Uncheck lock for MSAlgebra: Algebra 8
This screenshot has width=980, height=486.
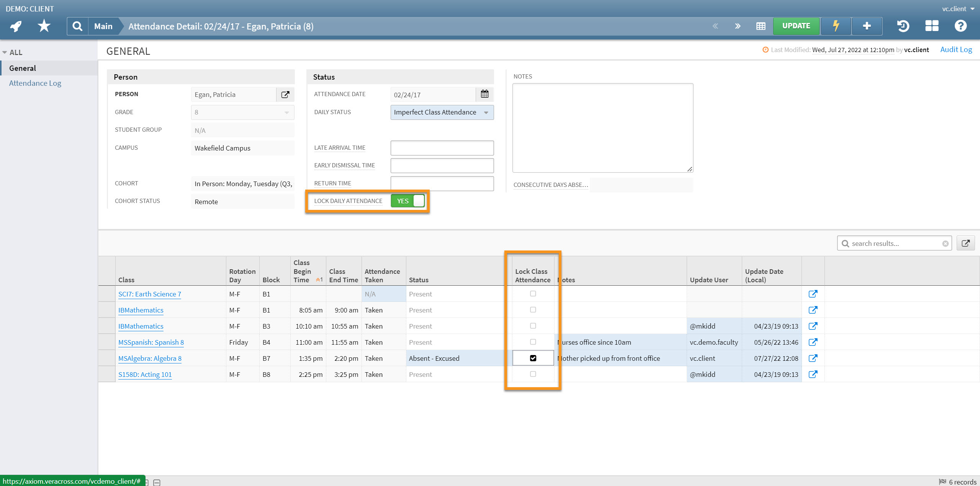tap(533, 358)
